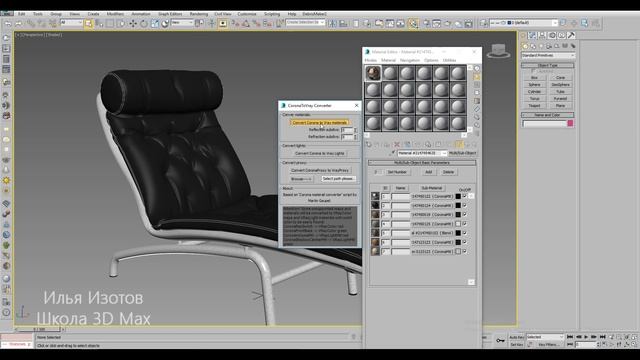Collapse the Object Type rollout
640x360 pixels.
tap(548, 65)
